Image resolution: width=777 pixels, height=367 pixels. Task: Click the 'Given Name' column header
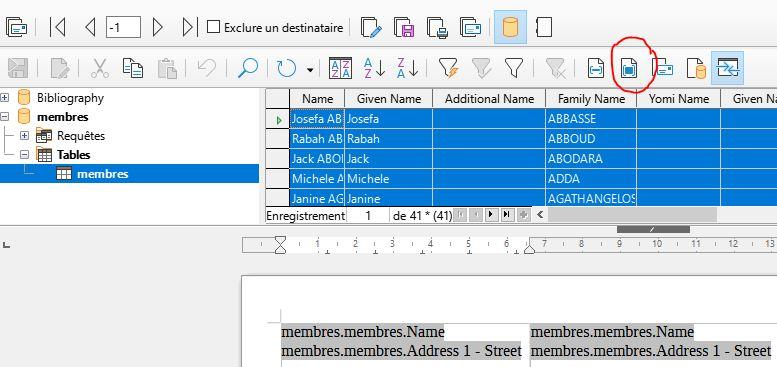pyautogui.click(x=389, y=99)
